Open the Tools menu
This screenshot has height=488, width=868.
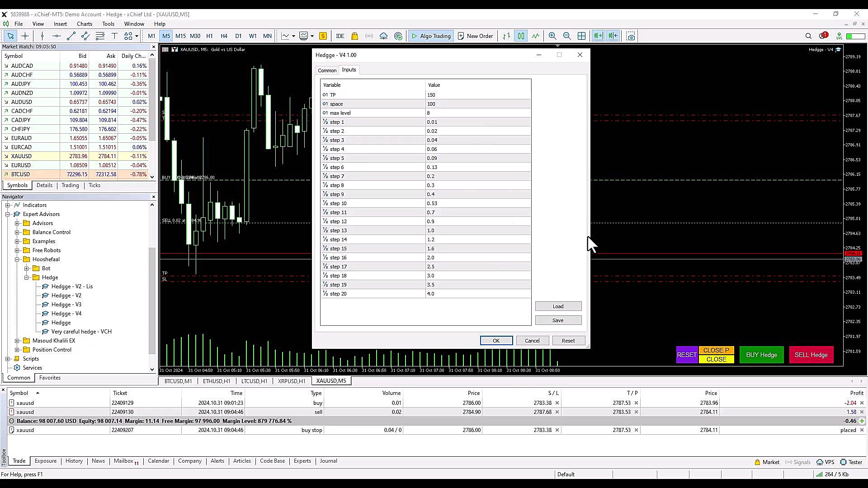pyautogui.click(x=108, y=24)
